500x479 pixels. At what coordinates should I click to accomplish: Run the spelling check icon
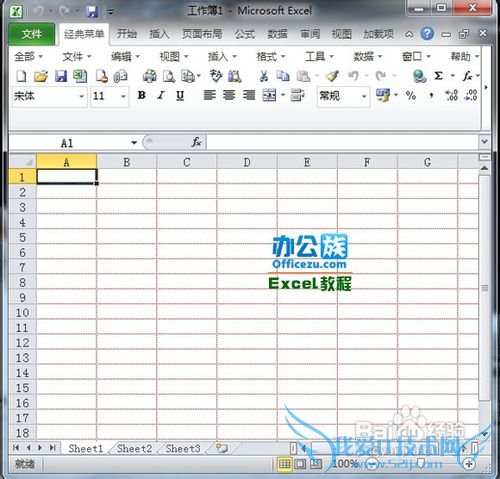tap(216, 76)
